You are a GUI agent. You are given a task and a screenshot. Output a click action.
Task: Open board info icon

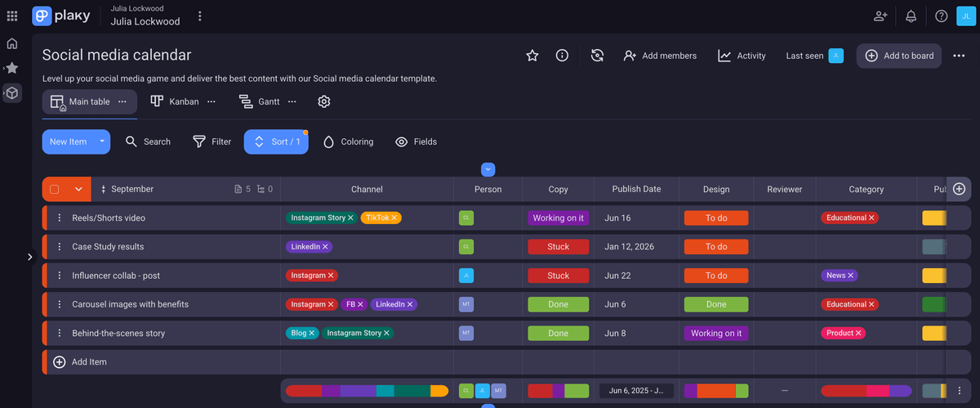(562, 56)
